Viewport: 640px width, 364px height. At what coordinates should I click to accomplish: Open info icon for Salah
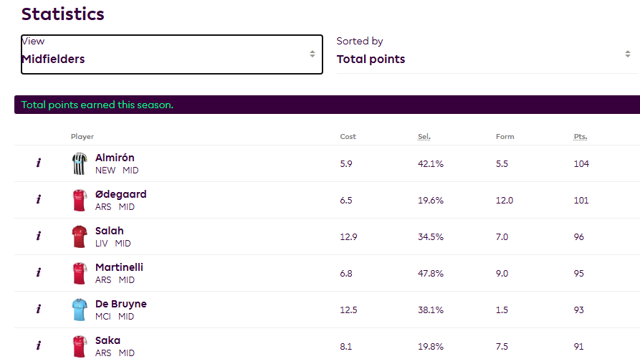click(x=39, y=236)
